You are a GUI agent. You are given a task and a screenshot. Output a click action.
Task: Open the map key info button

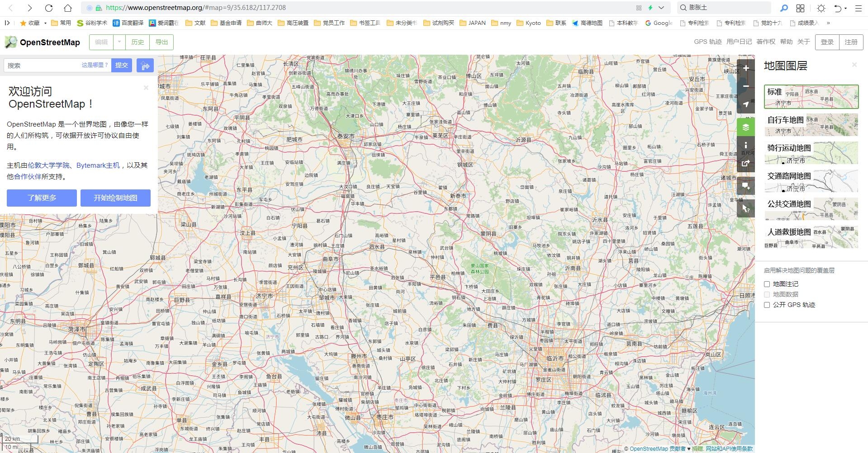point(745,145)
